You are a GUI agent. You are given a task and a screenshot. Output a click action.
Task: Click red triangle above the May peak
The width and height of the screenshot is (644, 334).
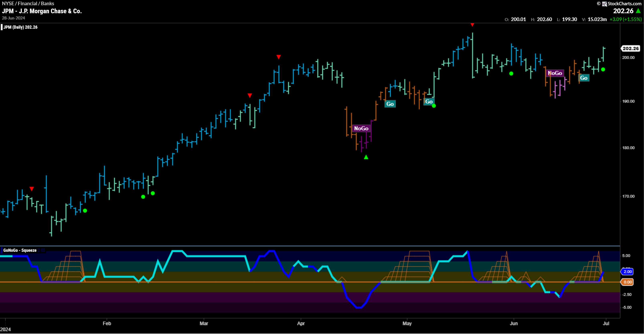click(x=472, y=25)
